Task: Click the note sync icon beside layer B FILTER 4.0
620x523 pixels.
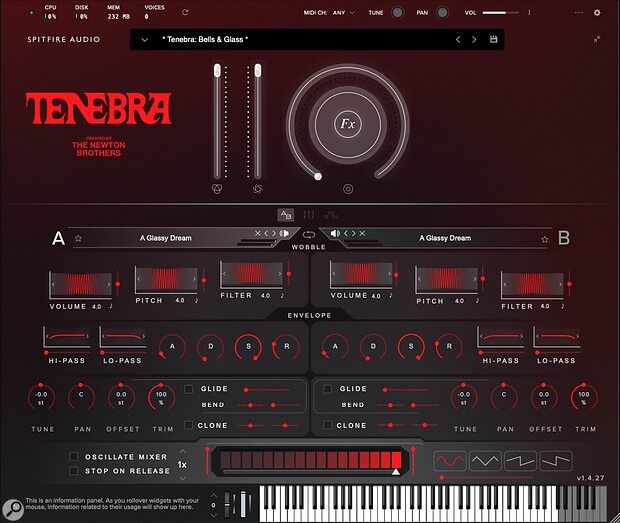Action: 563,306
